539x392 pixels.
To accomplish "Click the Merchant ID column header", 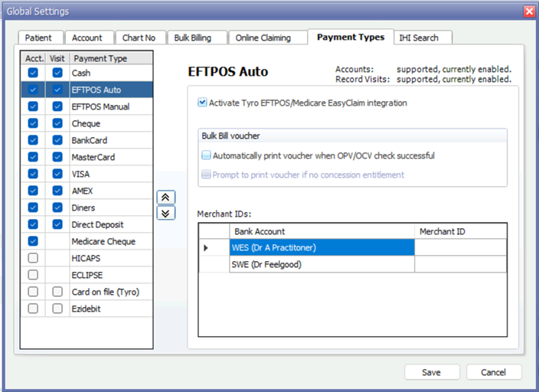I will click(x=461, y=231).
